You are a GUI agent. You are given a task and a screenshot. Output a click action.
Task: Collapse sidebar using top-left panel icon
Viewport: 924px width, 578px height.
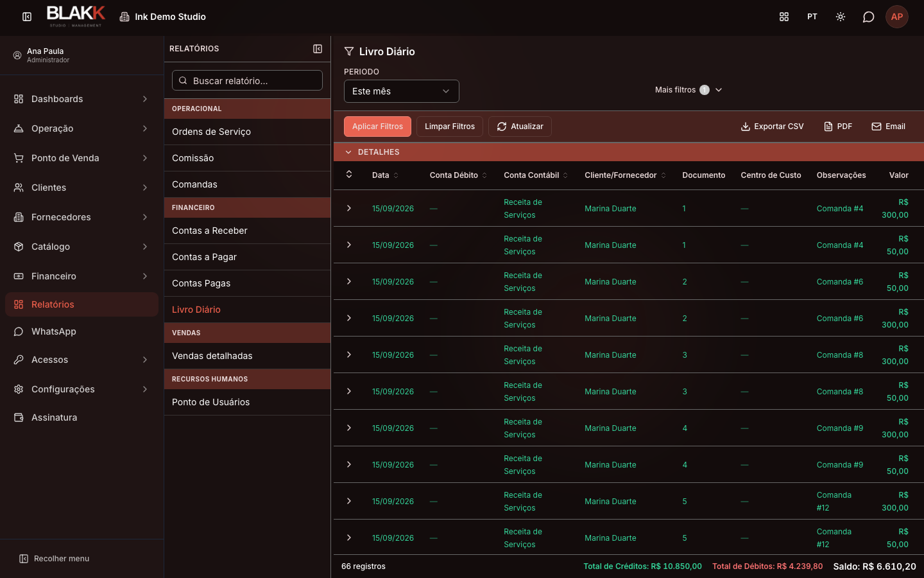click(27, 17)
